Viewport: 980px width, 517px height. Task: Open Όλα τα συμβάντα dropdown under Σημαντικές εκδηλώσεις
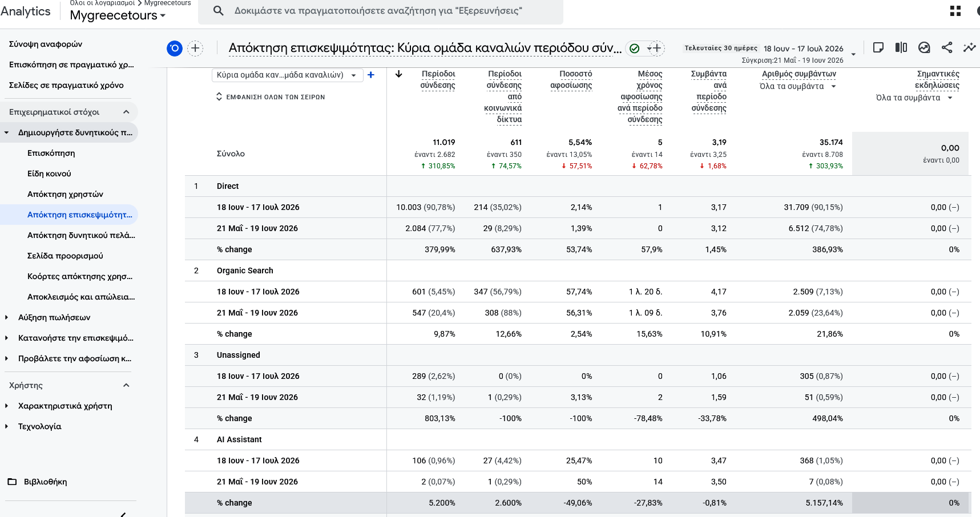914,98
